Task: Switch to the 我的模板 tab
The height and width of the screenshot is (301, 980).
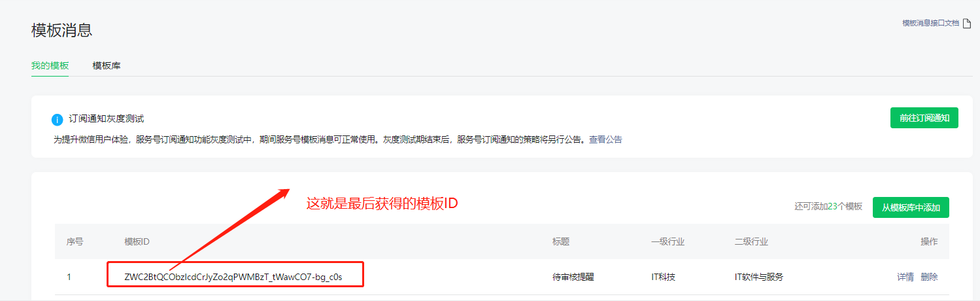Action: (50, 65)
